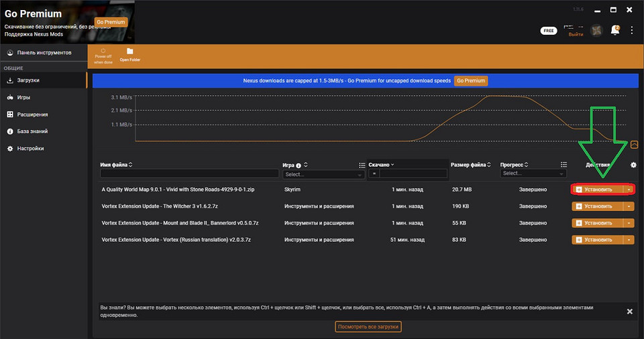Open table column settings gear icon
The image size is (644, 339).
click(633, 165)
